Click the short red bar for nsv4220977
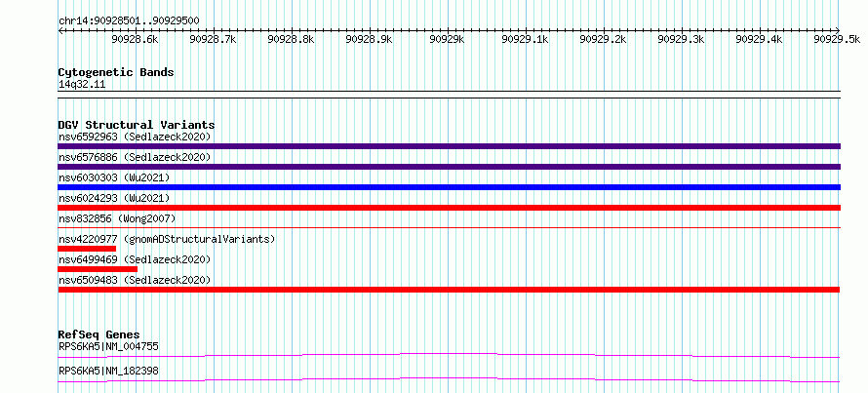 (87, 249)
